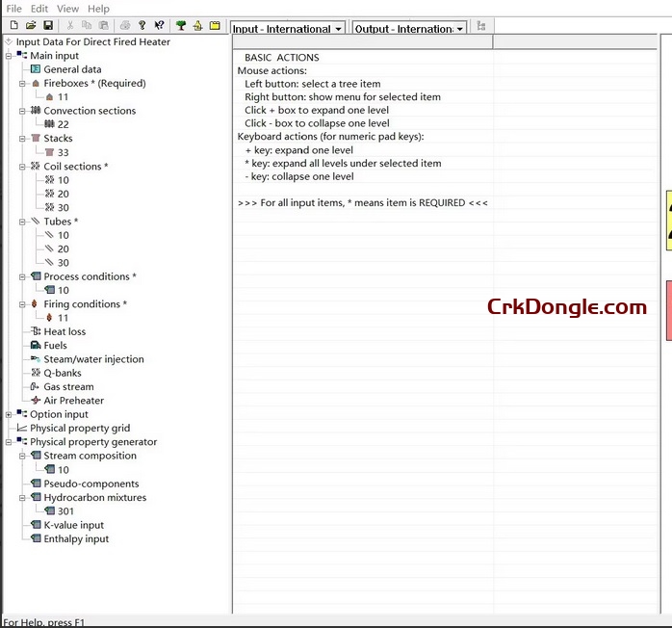672x628 pixels.
Task: Click the Print toolbar icon
Action: tap(125, 25)
